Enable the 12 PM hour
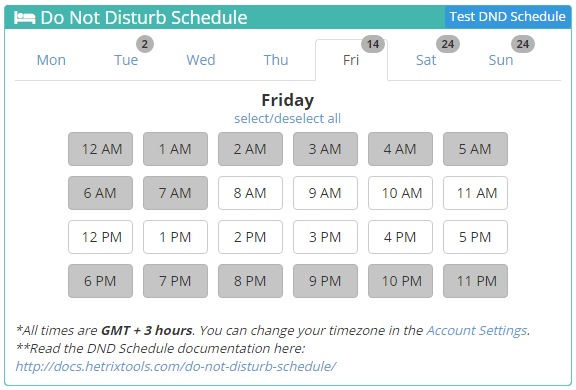This screenshot has width=576, height=390. point(100,237)
